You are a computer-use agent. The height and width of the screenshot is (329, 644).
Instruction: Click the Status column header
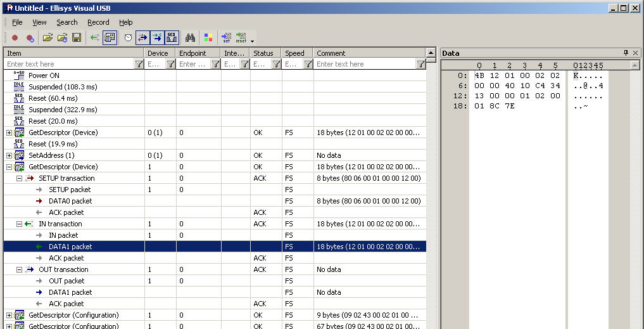(x=266, y=53)
